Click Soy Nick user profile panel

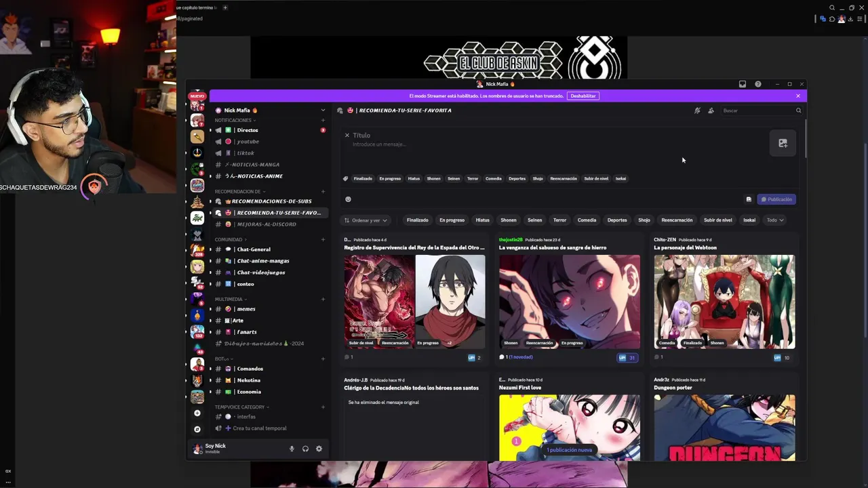(x=237, y=449)
